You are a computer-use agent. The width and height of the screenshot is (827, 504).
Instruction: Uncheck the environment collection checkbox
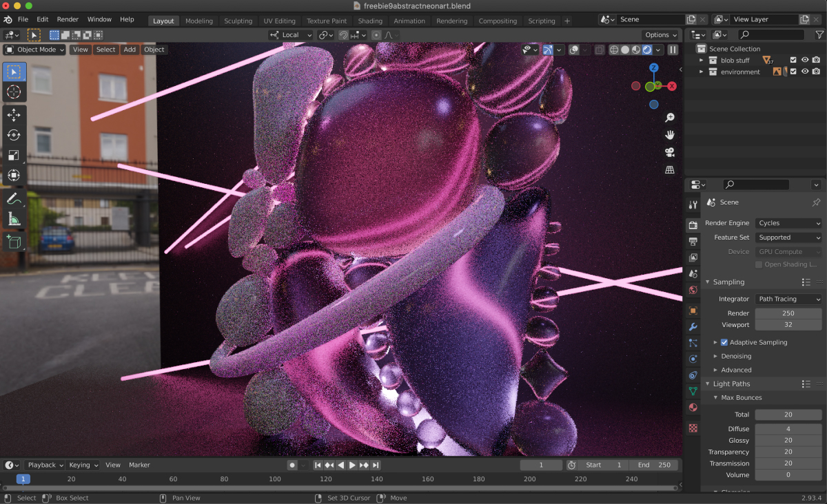coord(793,72)
